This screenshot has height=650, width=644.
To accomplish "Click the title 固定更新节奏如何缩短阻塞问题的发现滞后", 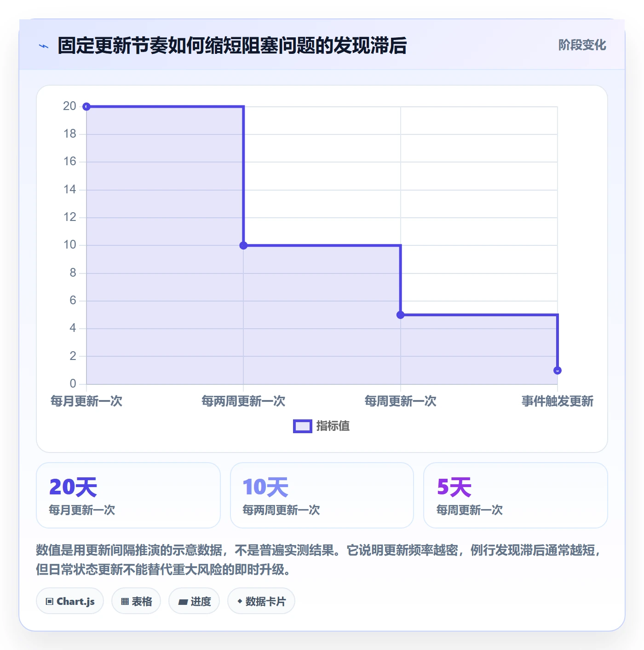I will pyautogui.click(x=232, y=46).
